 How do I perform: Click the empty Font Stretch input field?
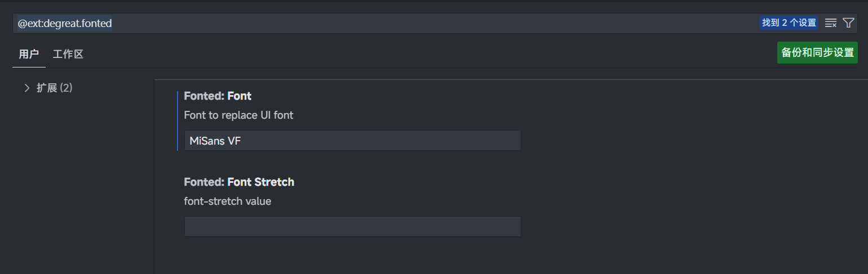(352, 227)
